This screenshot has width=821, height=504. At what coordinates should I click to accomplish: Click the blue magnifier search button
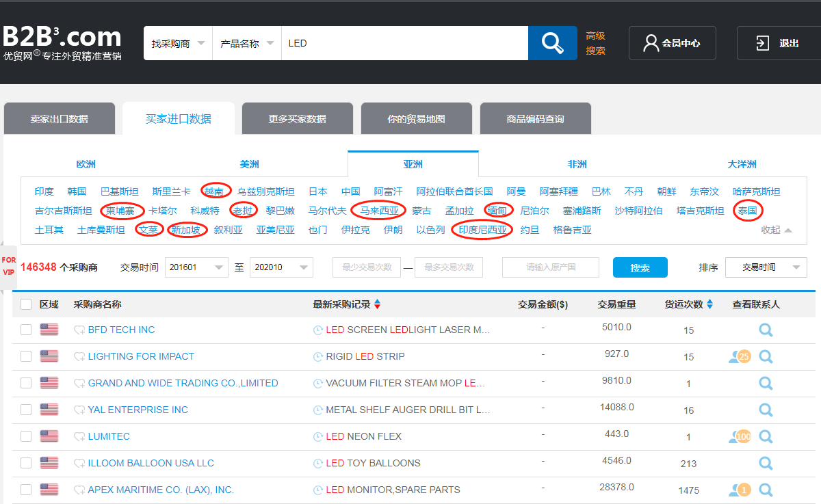552,43
